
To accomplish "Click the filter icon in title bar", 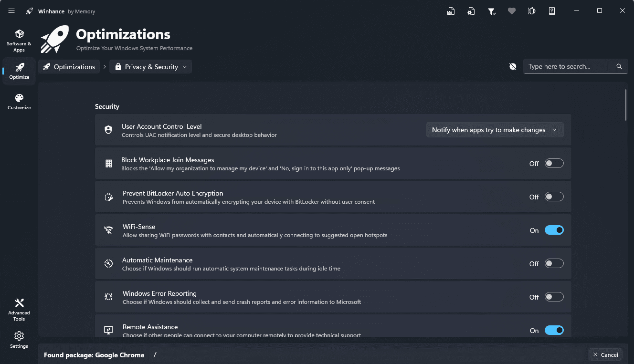I will 491,11.
